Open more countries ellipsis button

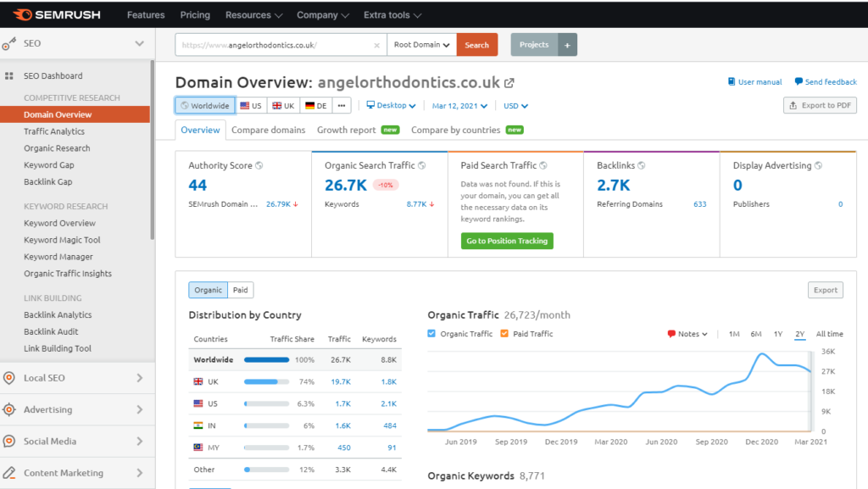[342, 106]
